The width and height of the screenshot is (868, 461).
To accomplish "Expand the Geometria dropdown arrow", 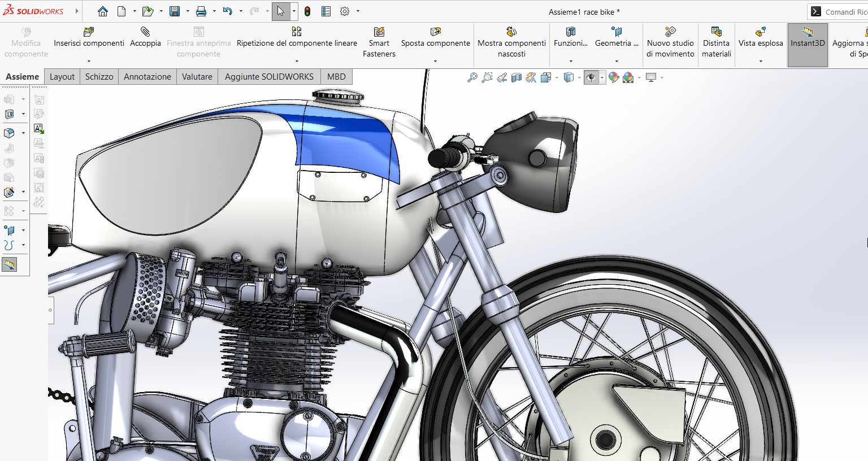I will 617,61.
